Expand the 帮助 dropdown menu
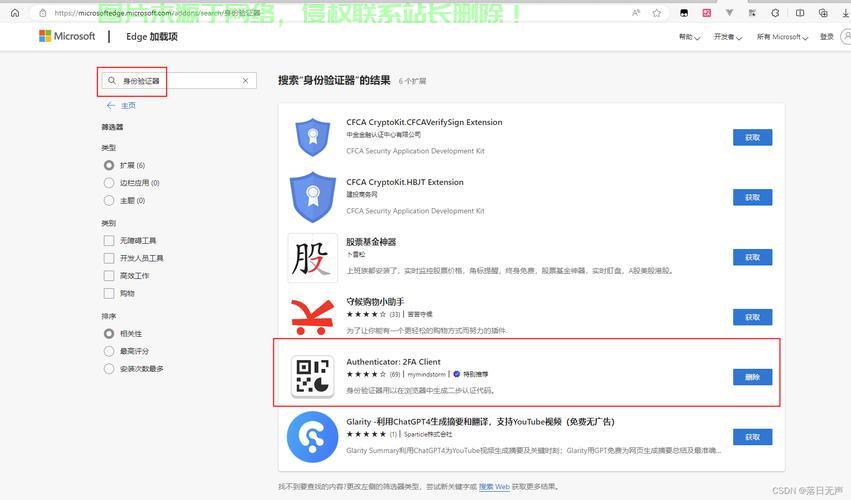851x500 pixels. (689, 37)
